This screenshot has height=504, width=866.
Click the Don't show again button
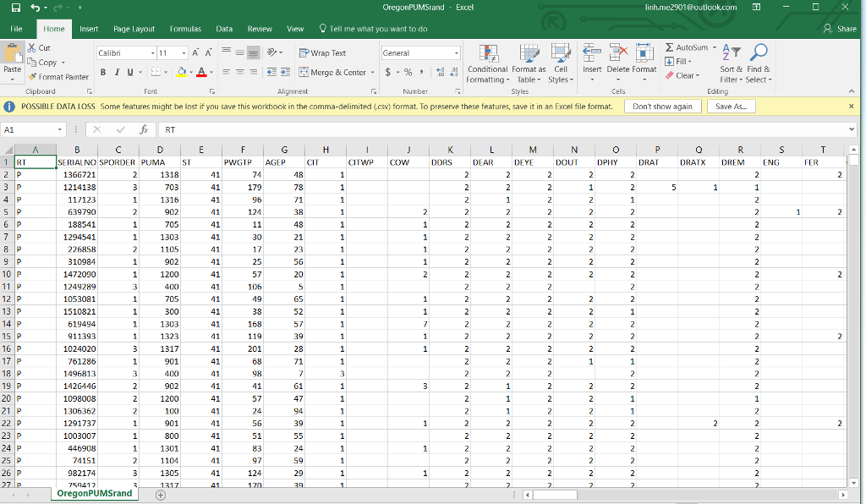coord(662,107)
